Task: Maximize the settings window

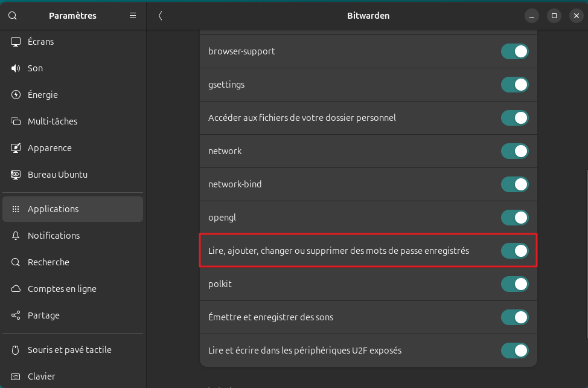Action: pos(554,16)
